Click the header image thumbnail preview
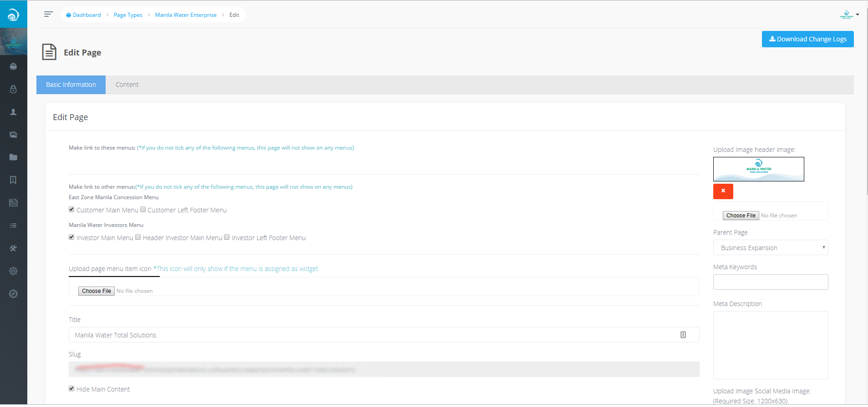This screenshot has height=407, width=868. (x=759, y=169)
